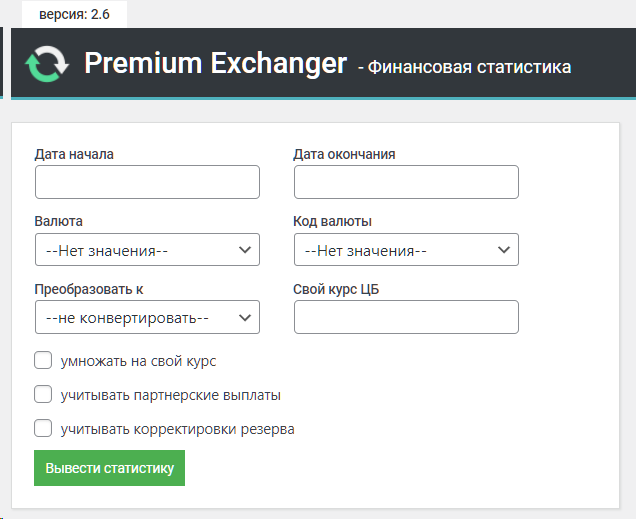This screenshot has height=519, width=636.
Task: Expand the Код валюты dropdown
Action: click(406, 250)
